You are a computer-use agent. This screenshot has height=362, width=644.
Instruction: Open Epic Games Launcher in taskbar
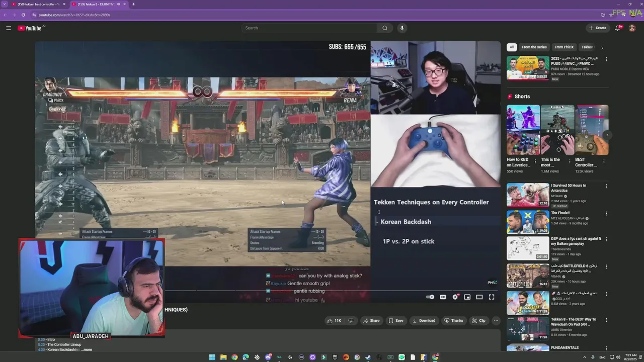(335, 357)
